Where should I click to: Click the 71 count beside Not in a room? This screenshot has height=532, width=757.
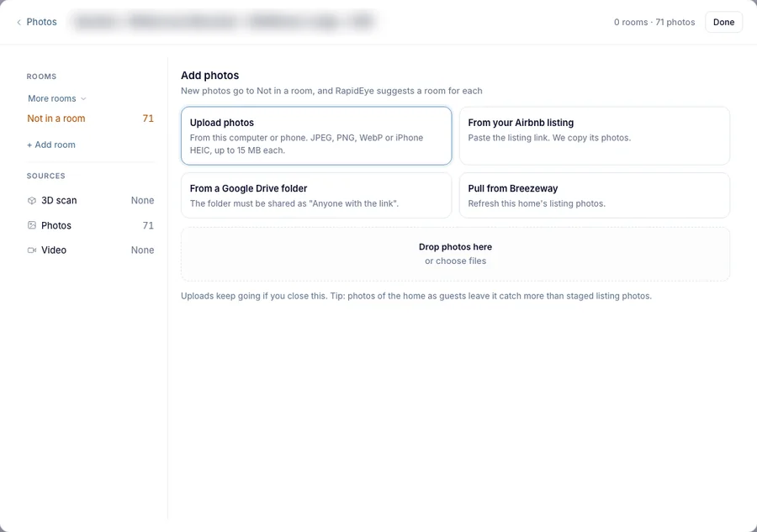pos(148,119)
